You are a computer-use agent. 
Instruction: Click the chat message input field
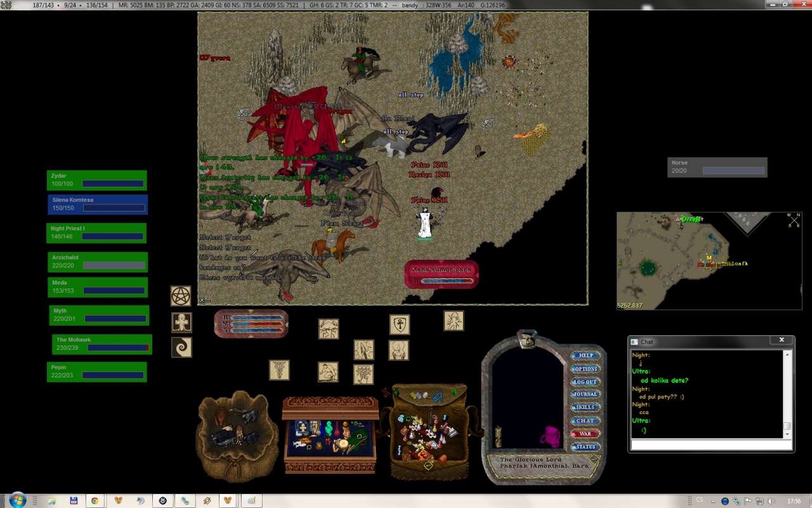coord(710,445)
